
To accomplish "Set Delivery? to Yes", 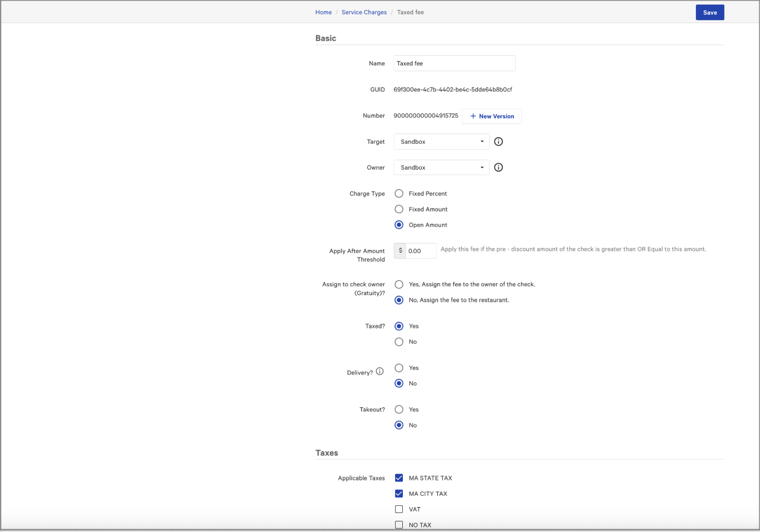I will coord(399,368).
